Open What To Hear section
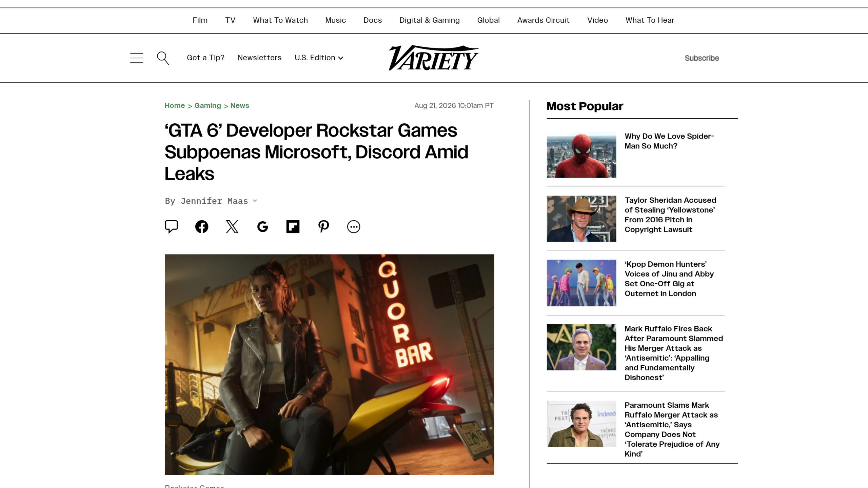The image size is (868, 488). 650,20
